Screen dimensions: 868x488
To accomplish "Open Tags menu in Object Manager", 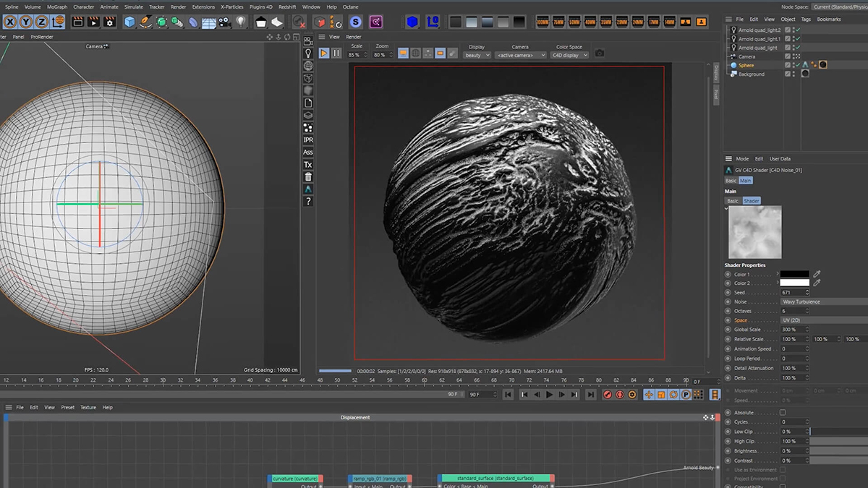I will (806, 20).
